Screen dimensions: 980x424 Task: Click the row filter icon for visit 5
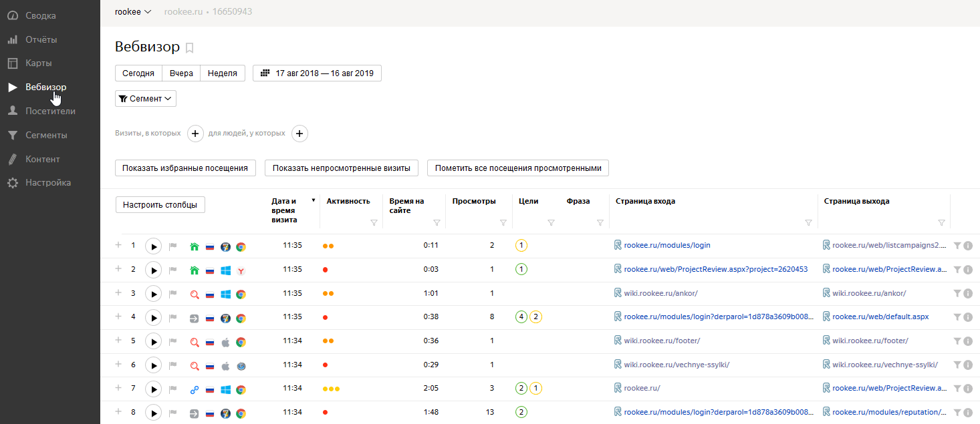[957, 341]
